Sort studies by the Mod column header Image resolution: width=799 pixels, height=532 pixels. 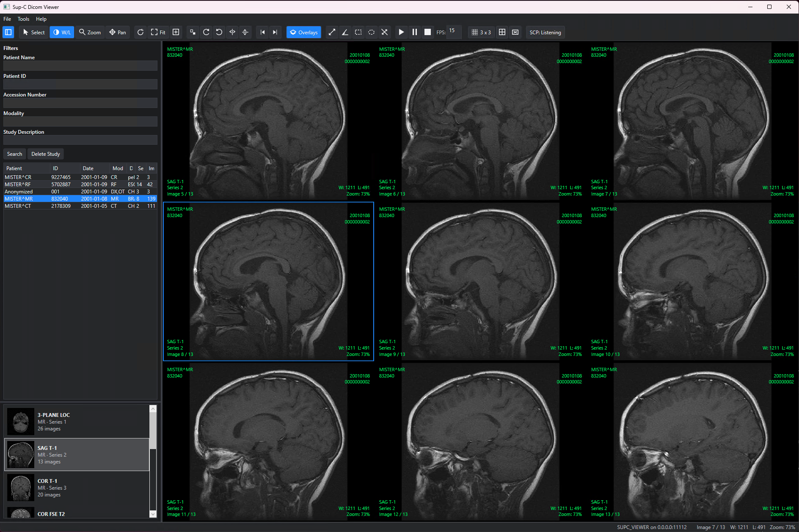coord(118,168)
